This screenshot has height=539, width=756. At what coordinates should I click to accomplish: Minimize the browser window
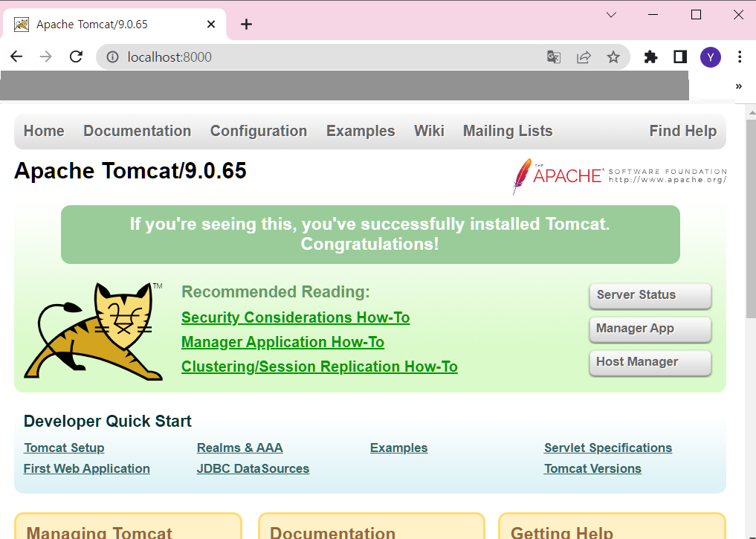tap(653, 15)
